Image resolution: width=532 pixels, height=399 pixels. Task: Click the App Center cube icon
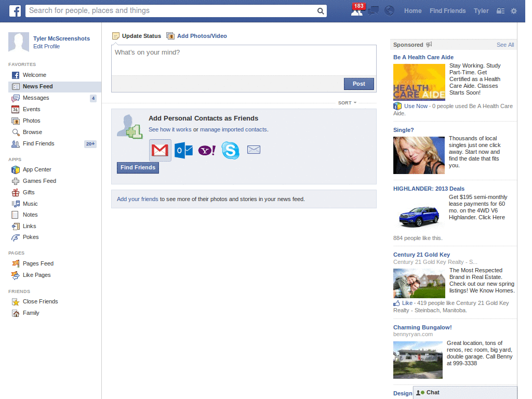15,170
